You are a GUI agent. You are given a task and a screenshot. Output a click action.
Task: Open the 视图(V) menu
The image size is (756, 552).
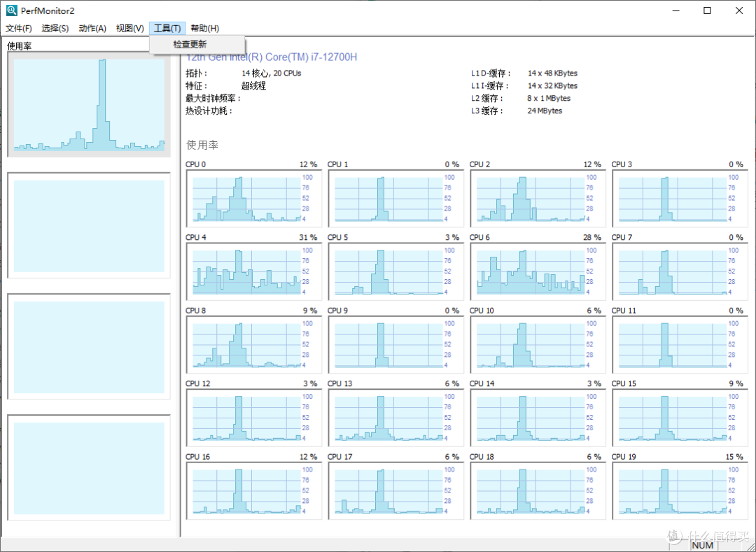tap(130, 29)
